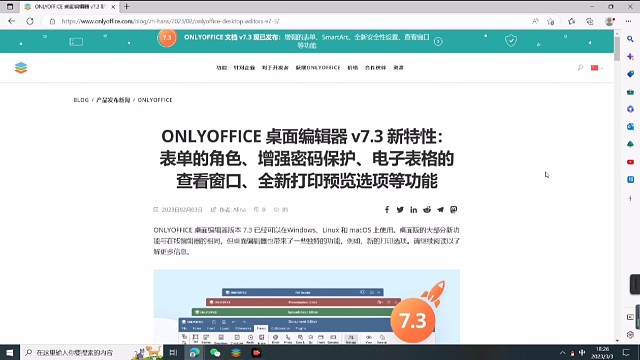Open WeChat from the taskbar

pos(215,352)
